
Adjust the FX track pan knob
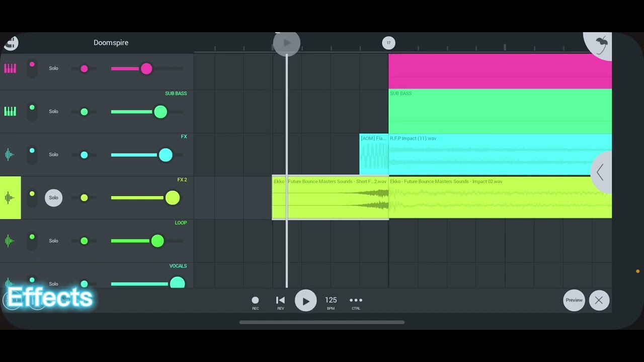84,154
